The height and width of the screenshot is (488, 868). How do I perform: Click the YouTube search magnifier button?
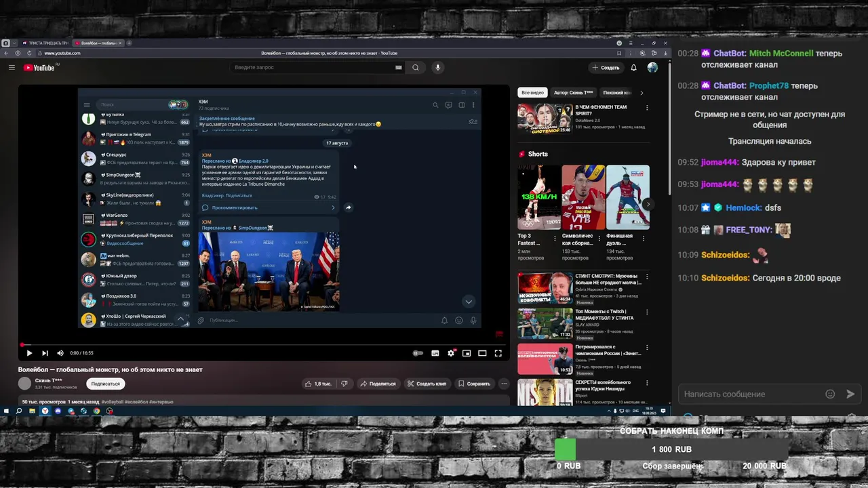416,68
